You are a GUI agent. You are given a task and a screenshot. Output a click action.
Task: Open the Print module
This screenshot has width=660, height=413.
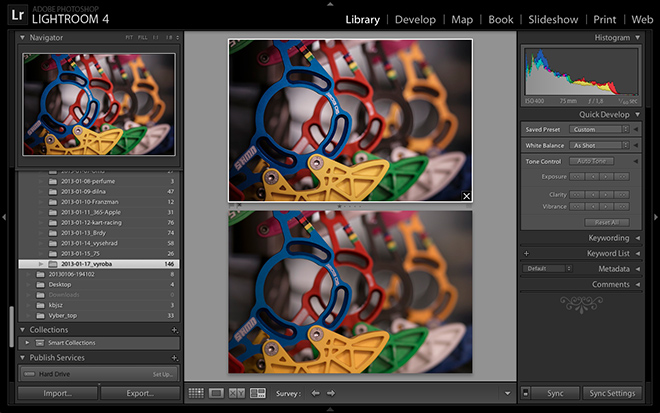click(604, 20)
